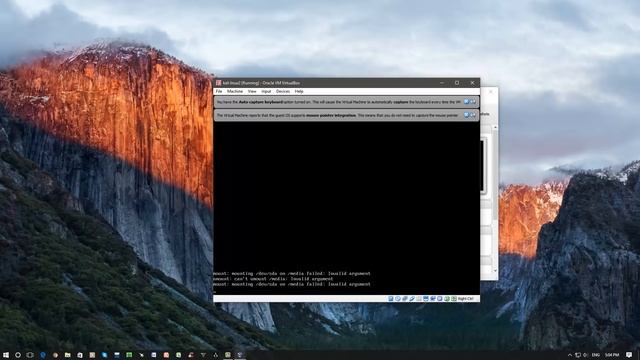The height and width of the screenshot is (360, 640).
Task: Click the Auto capture keyboard notification text
Action: point(338,102)
